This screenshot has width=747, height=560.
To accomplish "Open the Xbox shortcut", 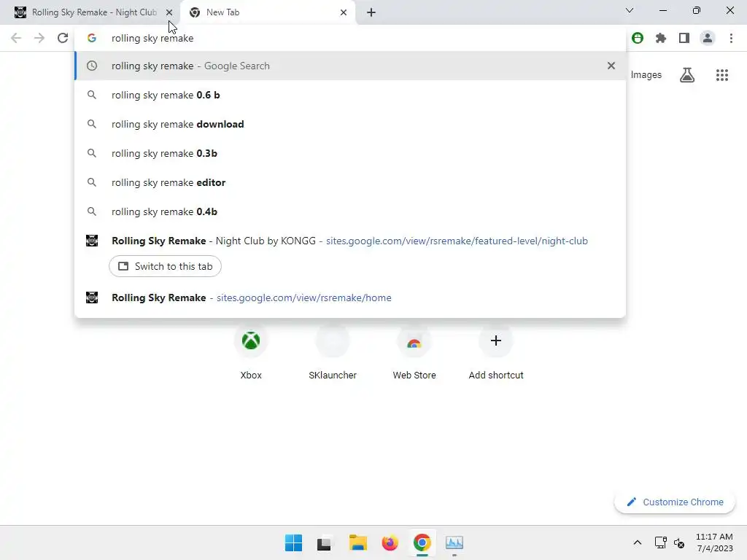I will (x=251, y=352).
